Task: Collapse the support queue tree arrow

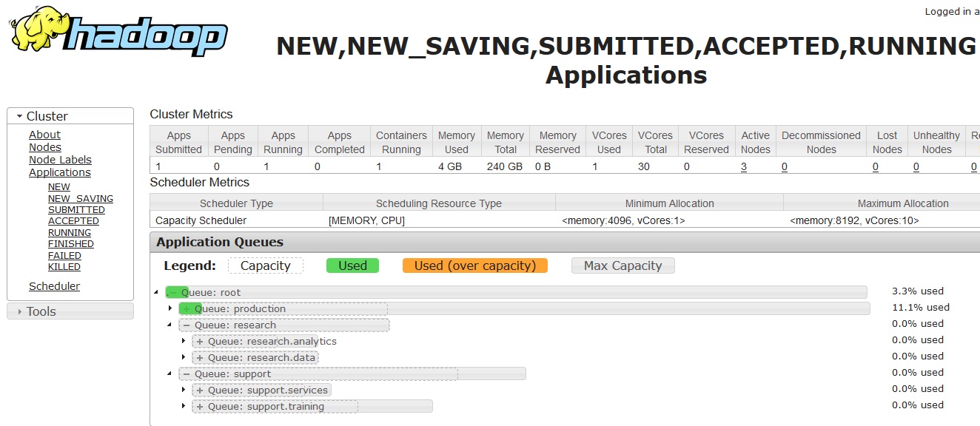Action: [170, 373]
